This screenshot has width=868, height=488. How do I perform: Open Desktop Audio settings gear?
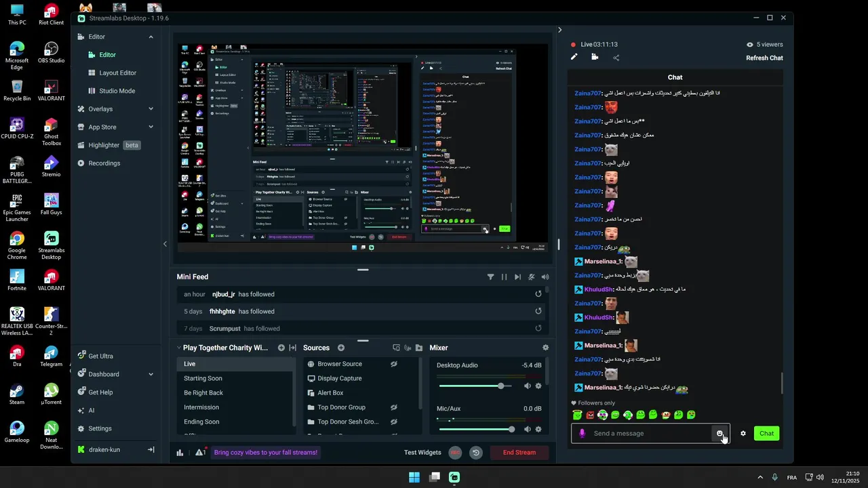tap(538, 386)
